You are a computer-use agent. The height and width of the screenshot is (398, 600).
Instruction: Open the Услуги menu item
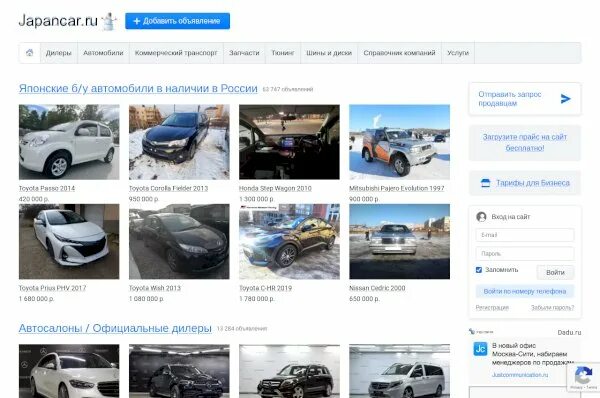point(458,53)
